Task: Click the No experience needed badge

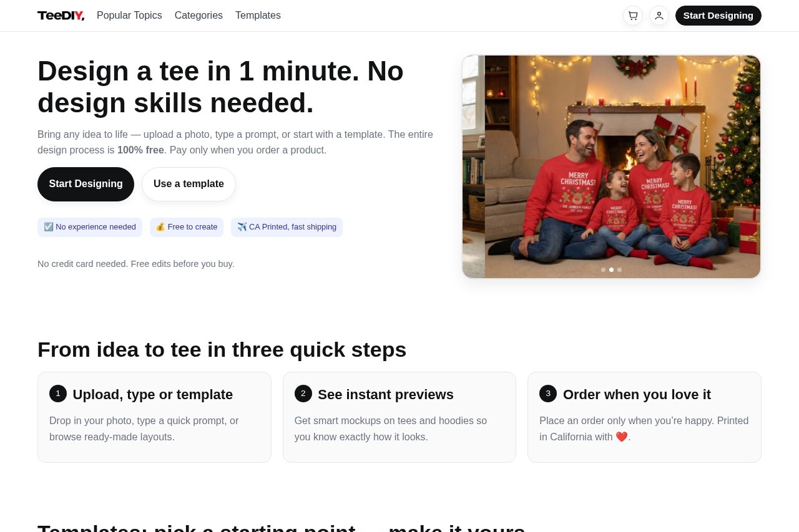Action: 90,227
